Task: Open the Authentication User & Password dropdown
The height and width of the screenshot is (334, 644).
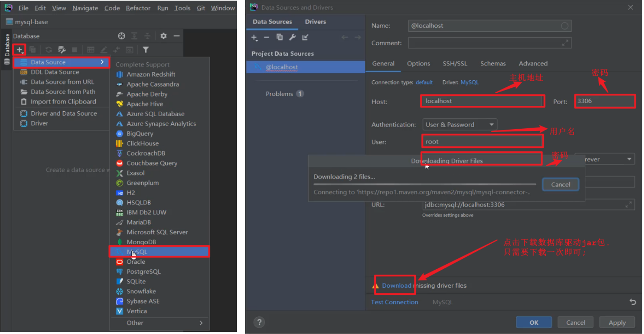Action: pyautogui.click(x=460, y=125)
